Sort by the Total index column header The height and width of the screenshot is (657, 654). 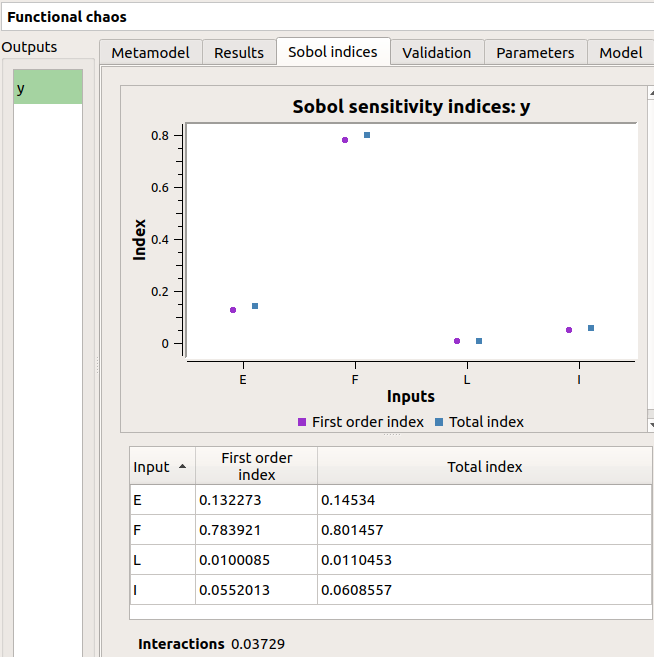484,466
